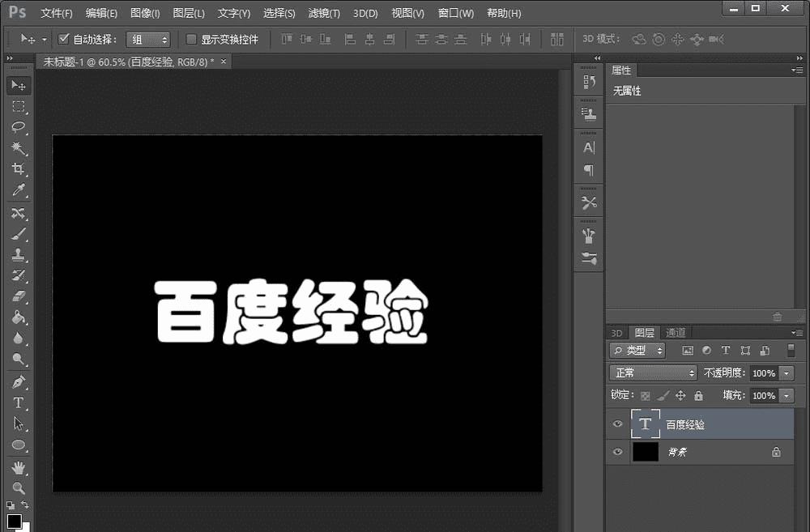Select the Ellipse shape tool
Image resolution: width=810 pixels, height=532 pixels.
pos(19,445)
